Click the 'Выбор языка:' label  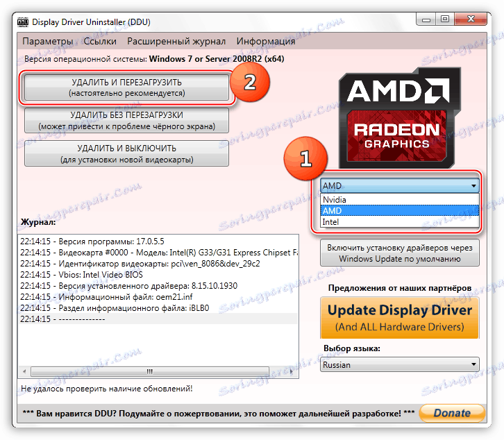[352, 348]
